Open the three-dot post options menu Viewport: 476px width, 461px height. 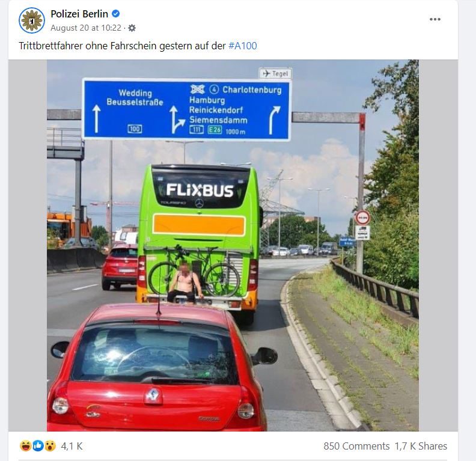coord(435,19)
